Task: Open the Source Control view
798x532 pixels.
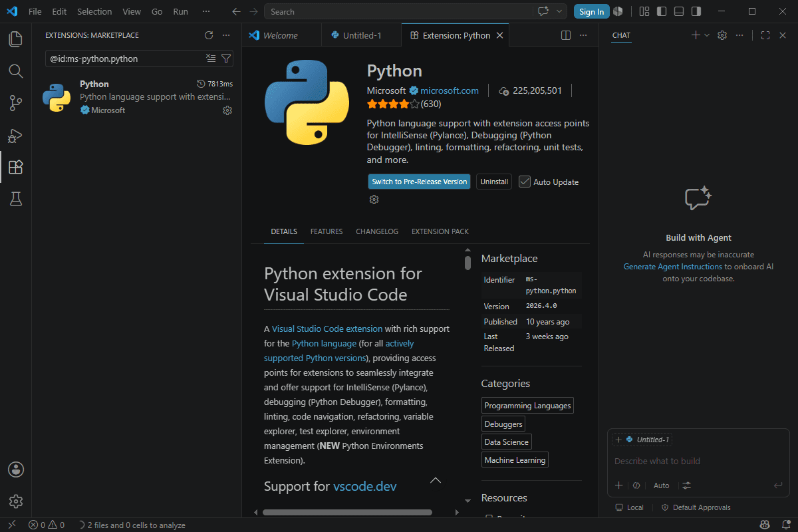Action: (15, 103)
